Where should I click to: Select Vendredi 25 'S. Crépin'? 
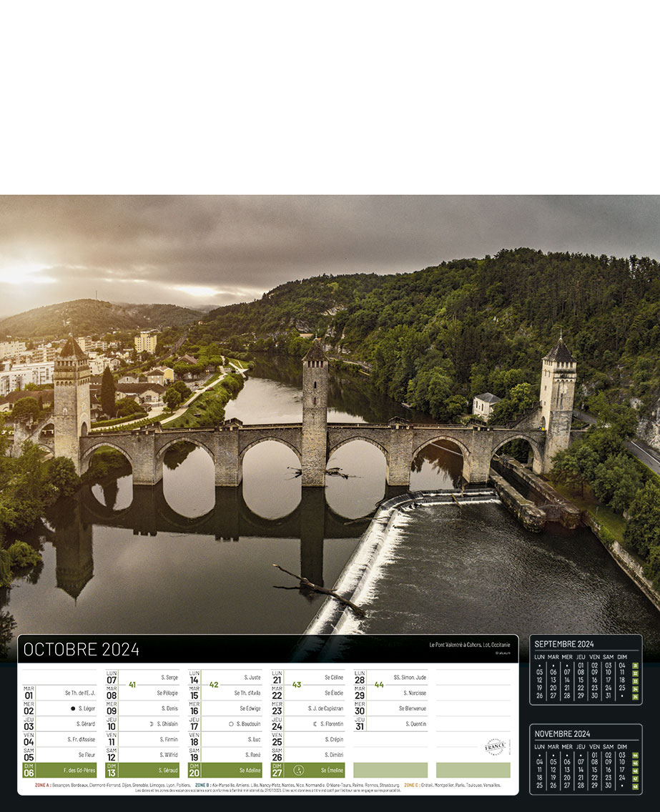pos(308,740)
